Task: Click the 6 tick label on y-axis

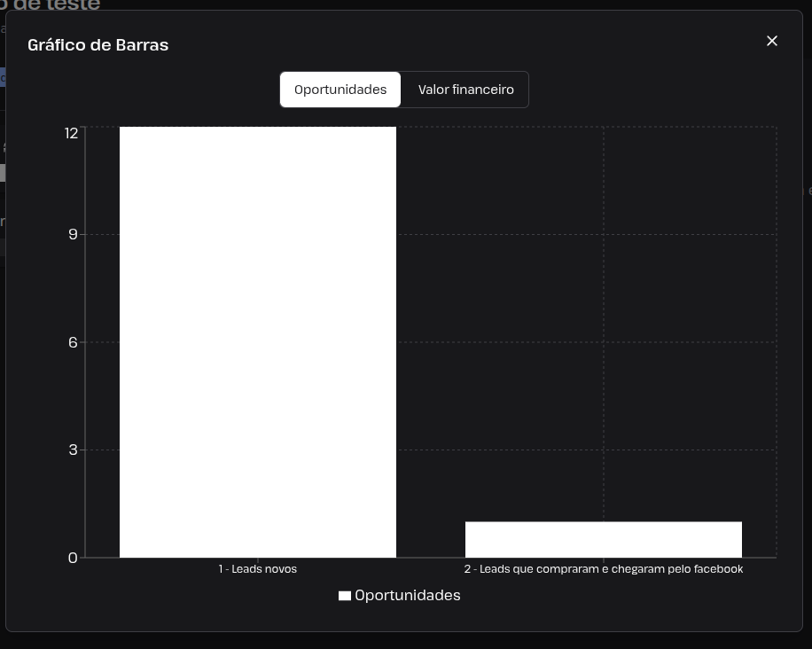Action: pos(73,342)
